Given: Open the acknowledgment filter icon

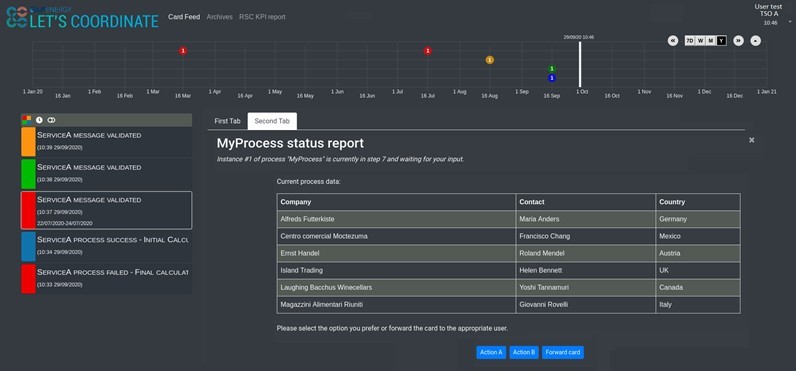Looking at the screenshot, I should coord(51,120).
